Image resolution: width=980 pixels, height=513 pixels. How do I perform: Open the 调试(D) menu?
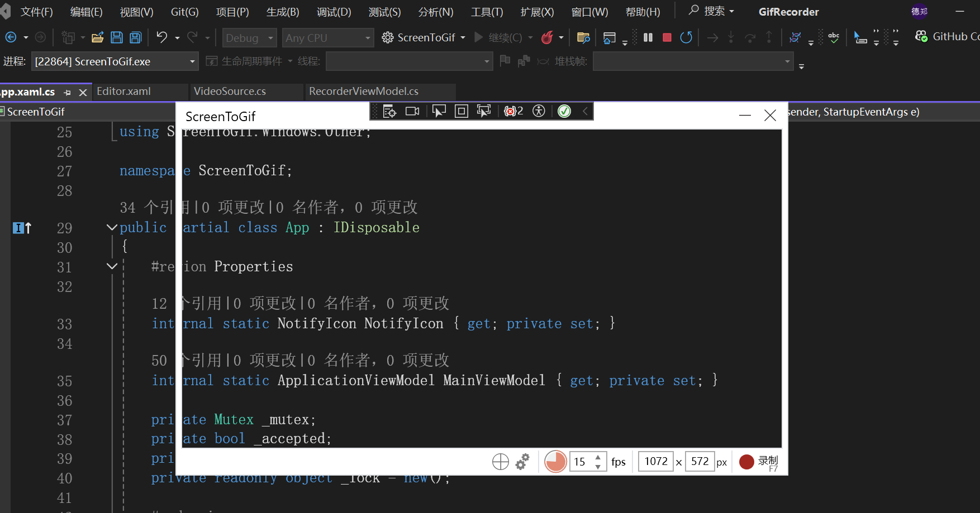pyautogui.click(x=334, y=12)
